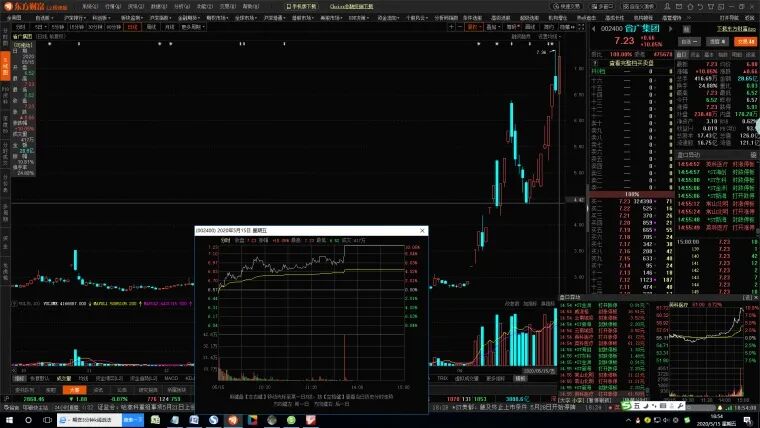Image resolution: width=760 pixels, height=428 pixels.
Task: Click 搜索一下 button on taskbar
Action: (x=133, y=420)
